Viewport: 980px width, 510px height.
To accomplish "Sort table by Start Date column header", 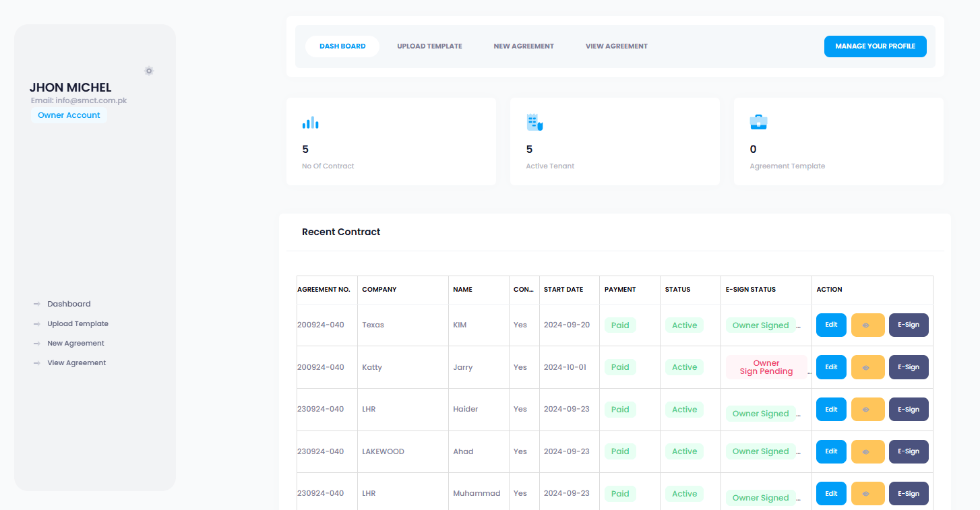I will 563,290.
